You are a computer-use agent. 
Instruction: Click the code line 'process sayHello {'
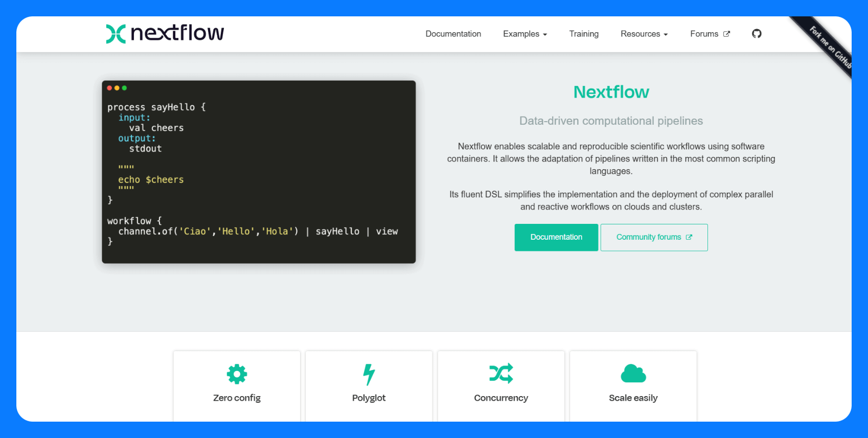(156, 107)
